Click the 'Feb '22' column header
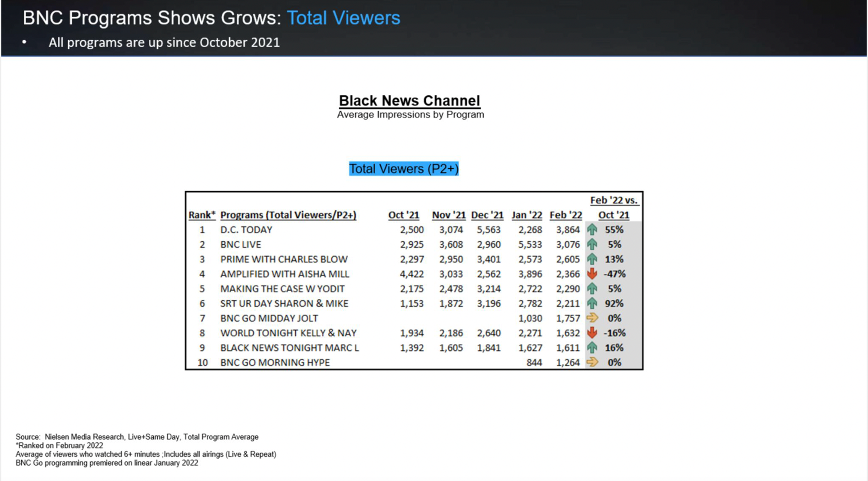Viewport: 868px width, 481px height. pos(566,215)
